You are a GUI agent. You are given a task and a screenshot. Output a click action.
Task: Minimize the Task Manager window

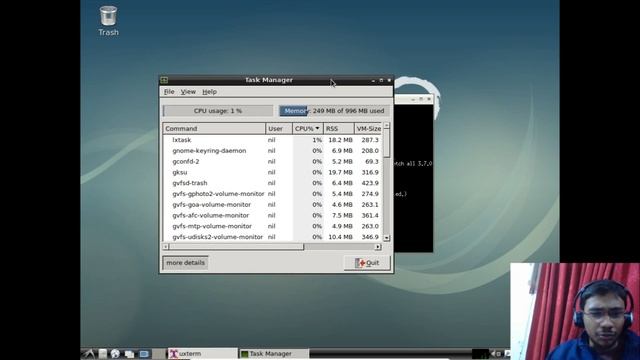coord(373,80)
